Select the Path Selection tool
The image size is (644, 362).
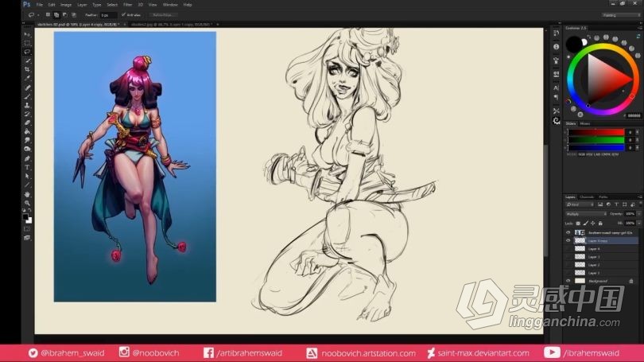[27, 176]
